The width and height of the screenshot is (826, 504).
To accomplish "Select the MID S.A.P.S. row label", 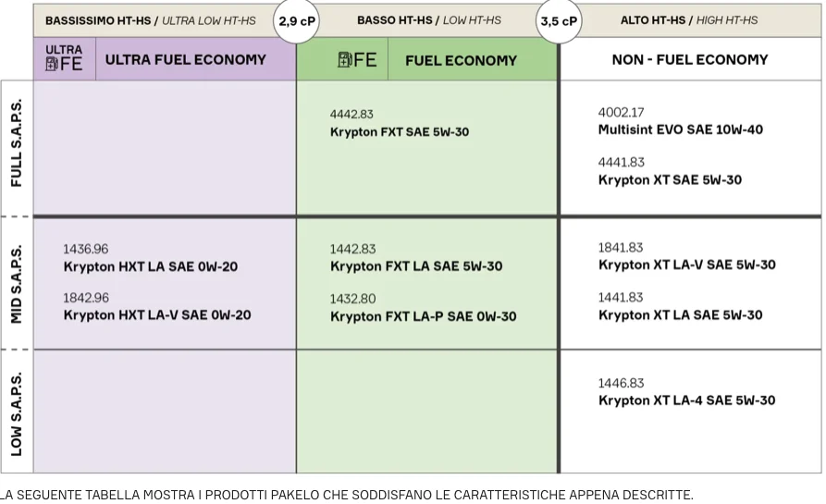I will (x=17, y=283).
